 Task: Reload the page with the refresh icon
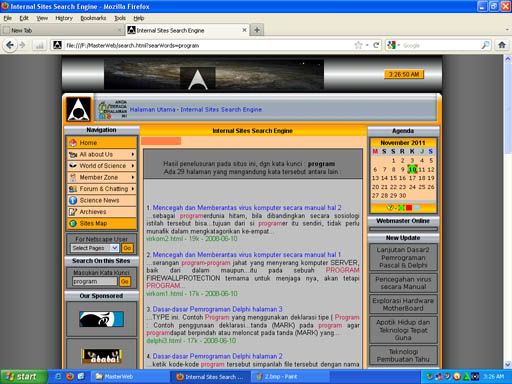tap(376, 45)
